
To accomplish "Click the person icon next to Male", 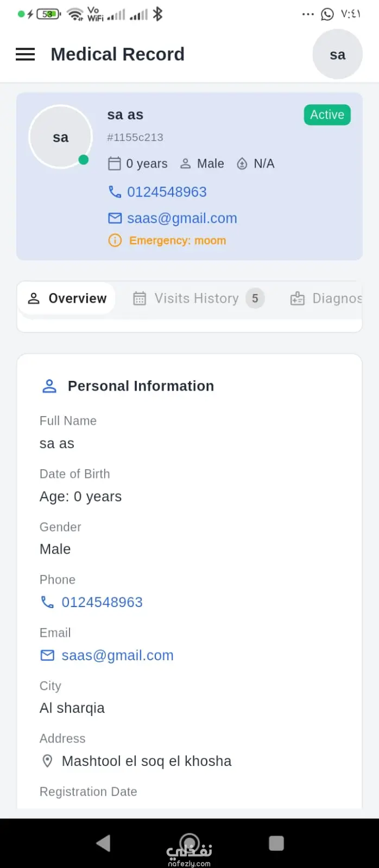I will (186, 163).
